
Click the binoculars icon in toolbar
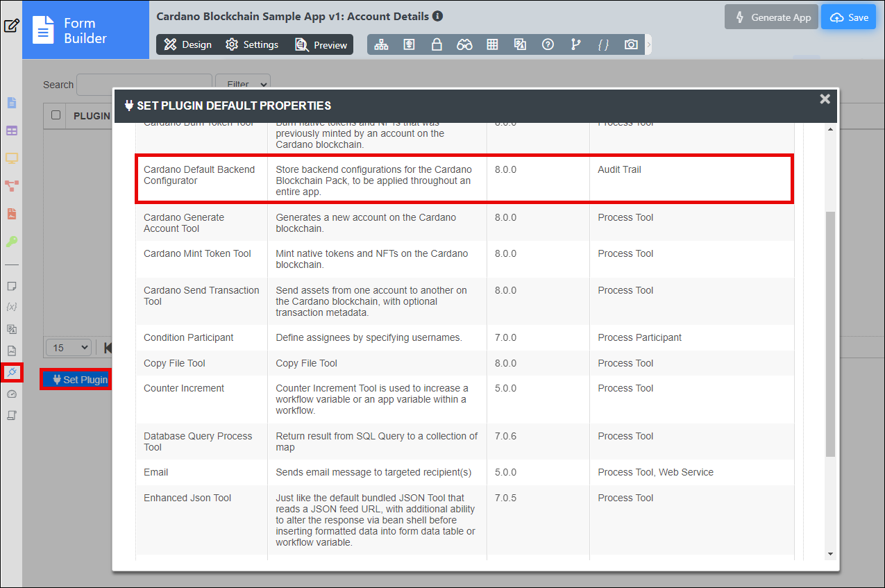click(x=464, y=44)
